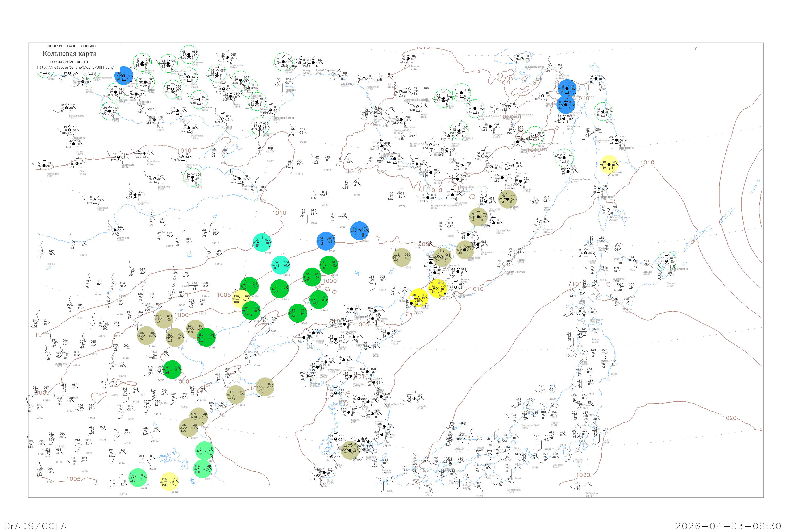Click khaki station circle numbered 54094

point(402,257)
